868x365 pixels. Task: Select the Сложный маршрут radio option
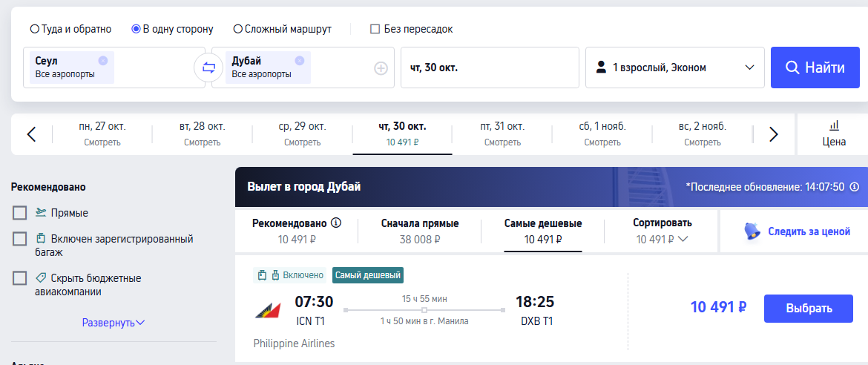238,29
